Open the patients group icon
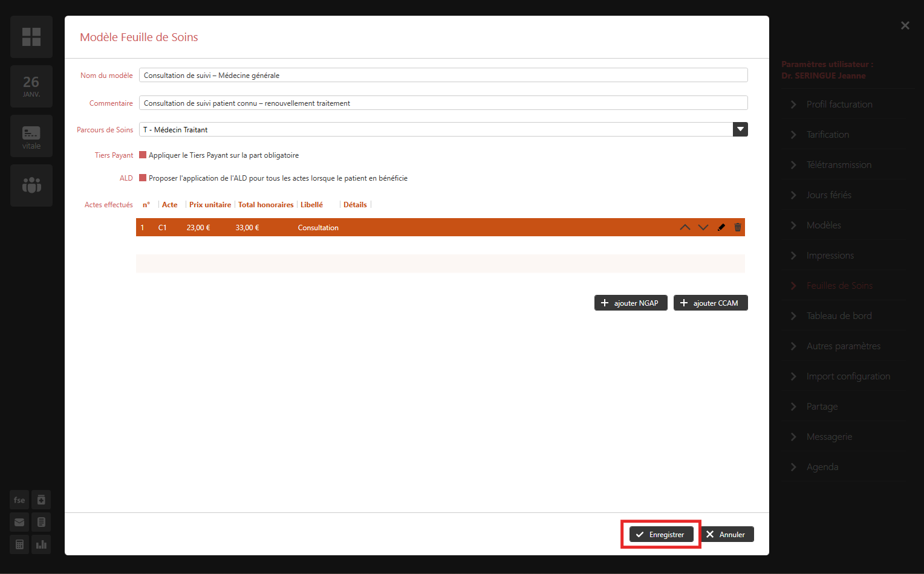924x574 pixels. (31, 185)
